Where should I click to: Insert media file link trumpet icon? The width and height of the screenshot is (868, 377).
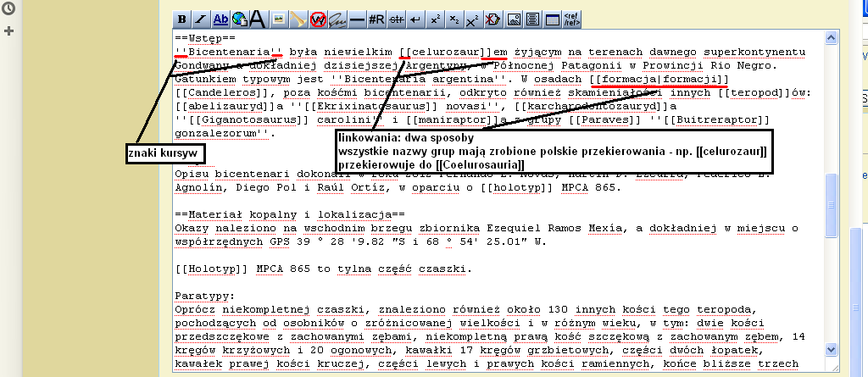297,19
